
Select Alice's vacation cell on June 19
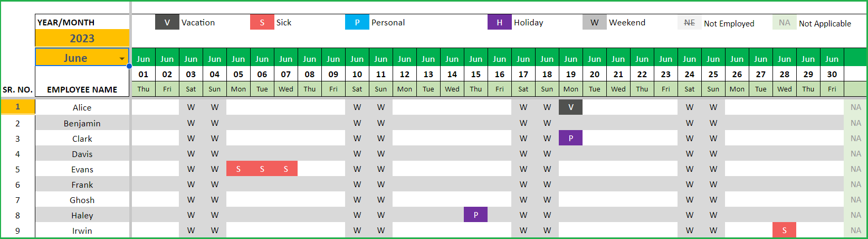[x=571, y=107]
